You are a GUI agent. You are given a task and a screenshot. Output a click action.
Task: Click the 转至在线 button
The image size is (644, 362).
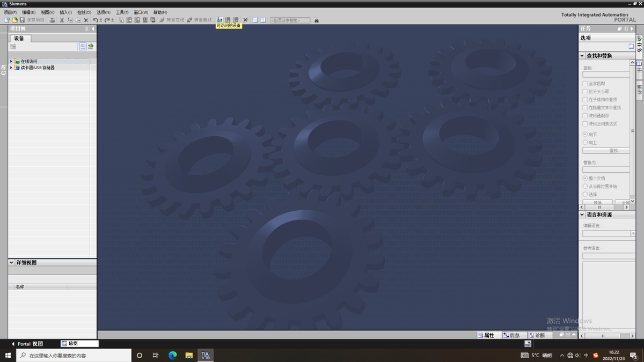coord(172,20)
